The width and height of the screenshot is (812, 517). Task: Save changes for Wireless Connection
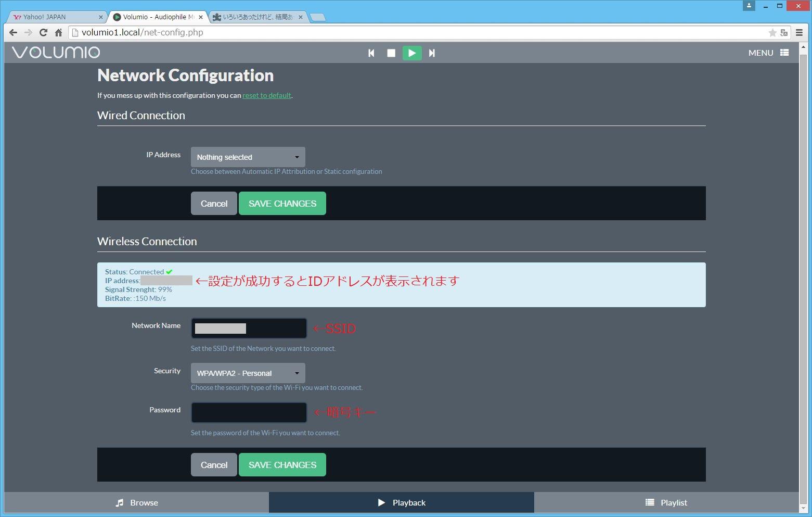point(282,465)
